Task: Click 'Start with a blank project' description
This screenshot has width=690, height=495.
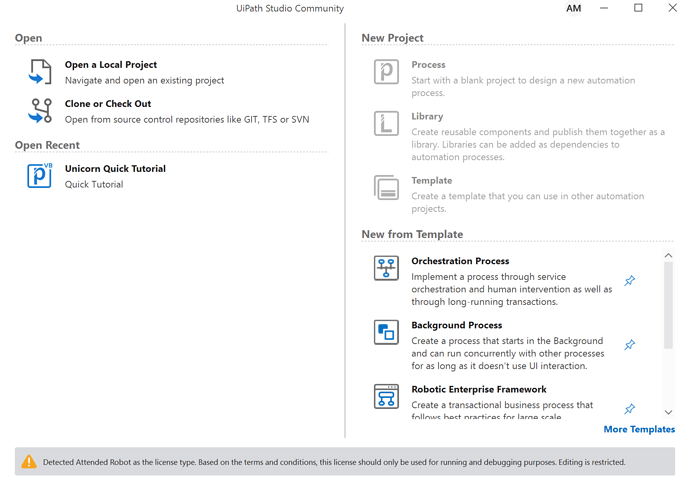Action: [x=523, y=87]
